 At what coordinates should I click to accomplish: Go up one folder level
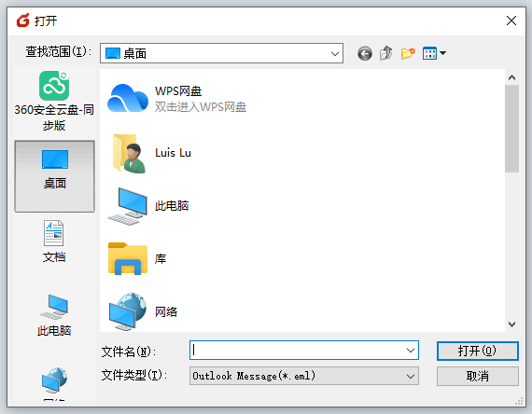pyautogui.click(x=385, y=53)
